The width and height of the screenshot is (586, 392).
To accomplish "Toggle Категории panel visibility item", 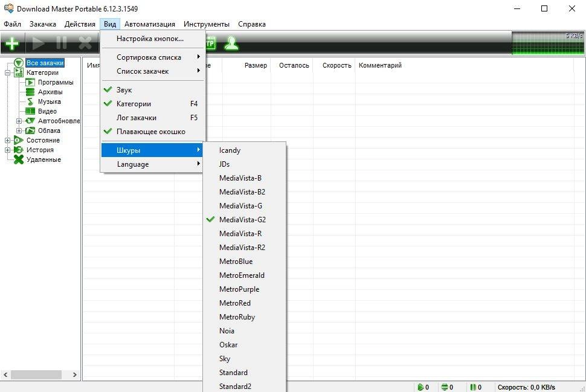I will 153,103.
